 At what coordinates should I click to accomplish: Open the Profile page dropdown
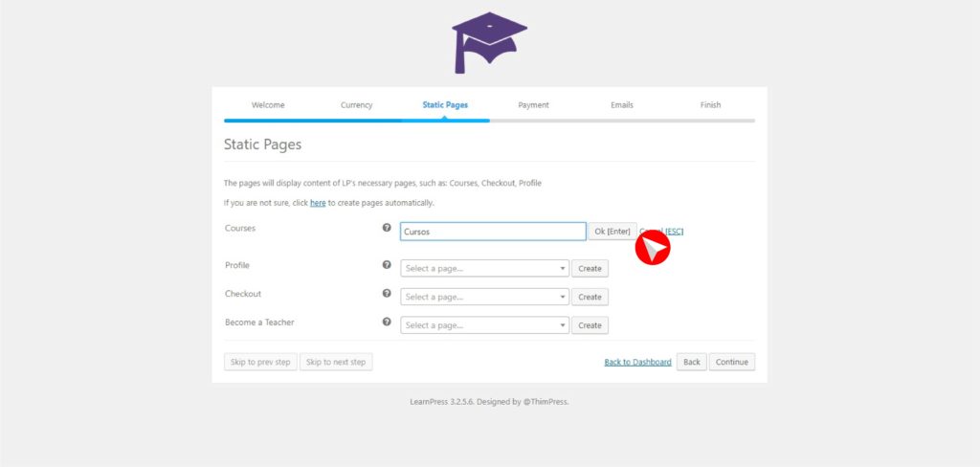click(484, 269)
